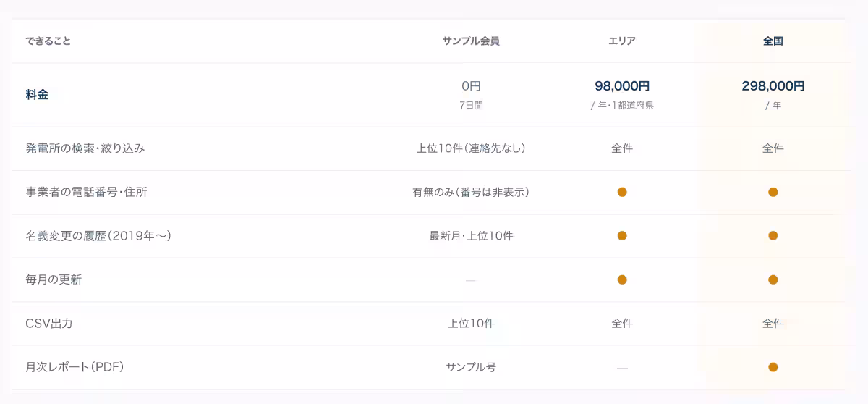The image size is (868, 404).
Task: Select the サンプル会員 column header
Action: click(x=471, y=41)
